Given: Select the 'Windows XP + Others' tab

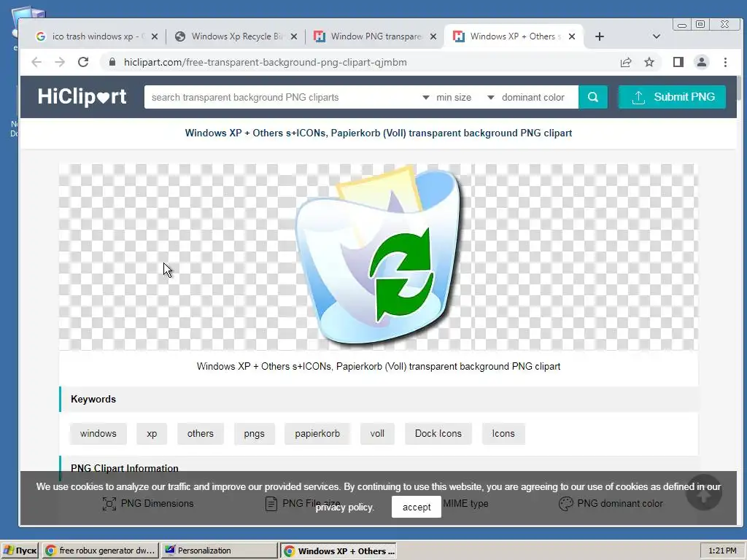Looking at the screenshot, I should [x=512, y=36].
